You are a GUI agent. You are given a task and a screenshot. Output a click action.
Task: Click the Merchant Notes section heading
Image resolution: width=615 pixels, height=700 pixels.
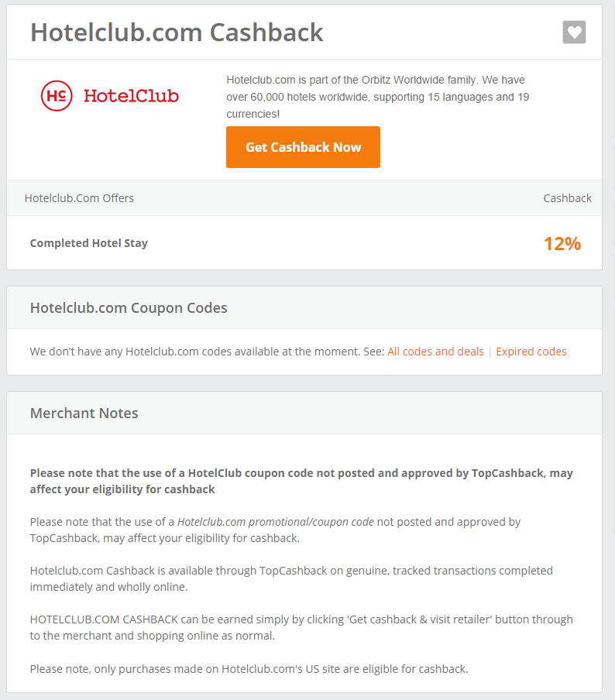coord(84,413)
